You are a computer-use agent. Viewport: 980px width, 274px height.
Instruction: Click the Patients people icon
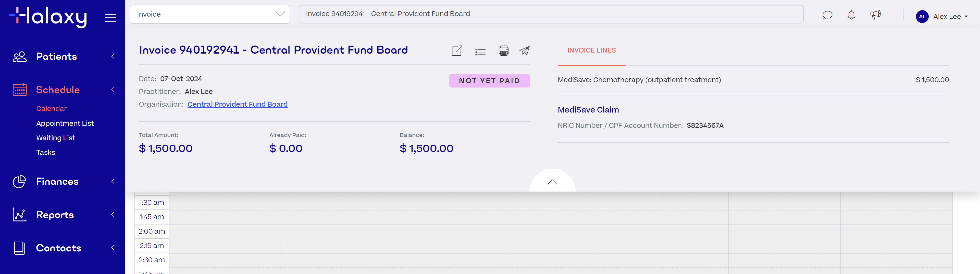[x=20, y=56]
